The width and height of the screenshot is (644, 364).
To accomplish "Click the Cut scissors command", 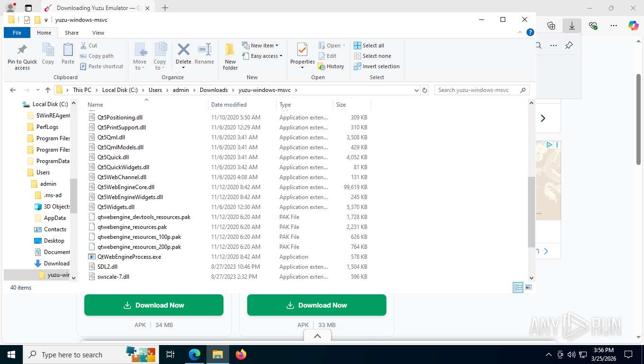I will click(x=89, y=45).
